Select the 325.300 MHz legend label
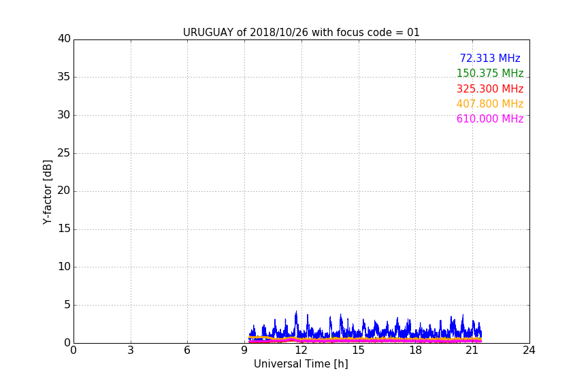The image size is (588, 392). click(x=490, y=89)
